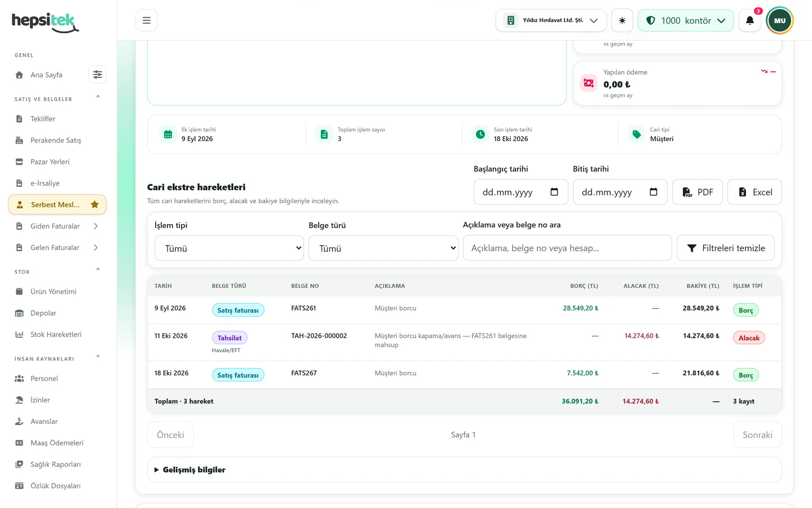The image size is (812, 508).
Task: Open the notifications bell
Action: pos(750,20)
